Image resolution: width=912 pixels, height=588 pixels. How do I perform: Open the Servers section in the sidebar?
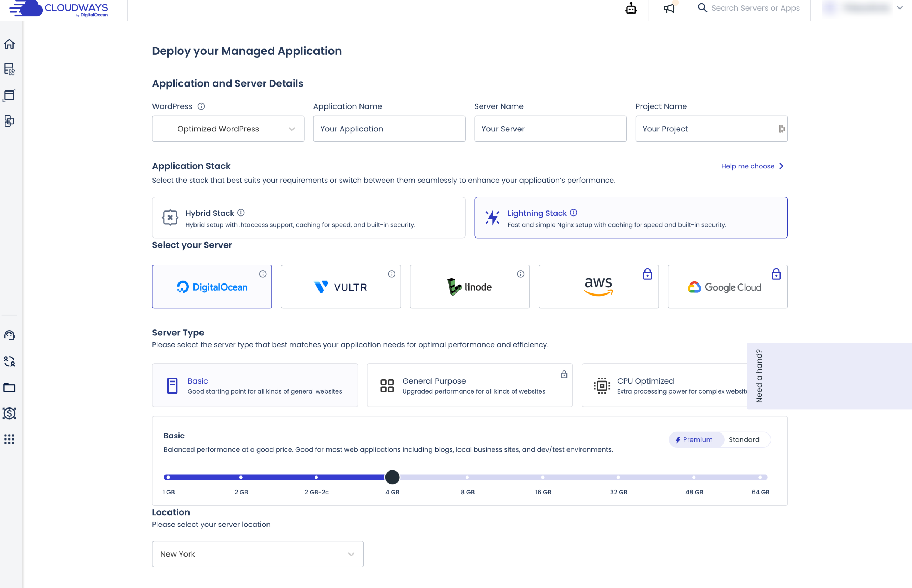(9, 69)
